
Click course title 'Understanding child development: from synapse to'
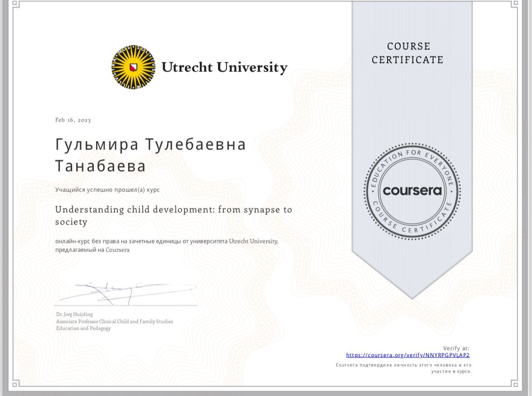[x=174, y=210]
